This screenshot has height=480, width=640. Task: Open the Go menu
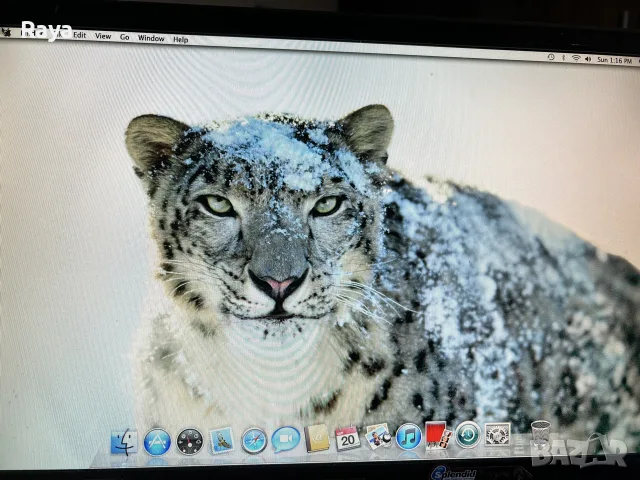point(124,37)
